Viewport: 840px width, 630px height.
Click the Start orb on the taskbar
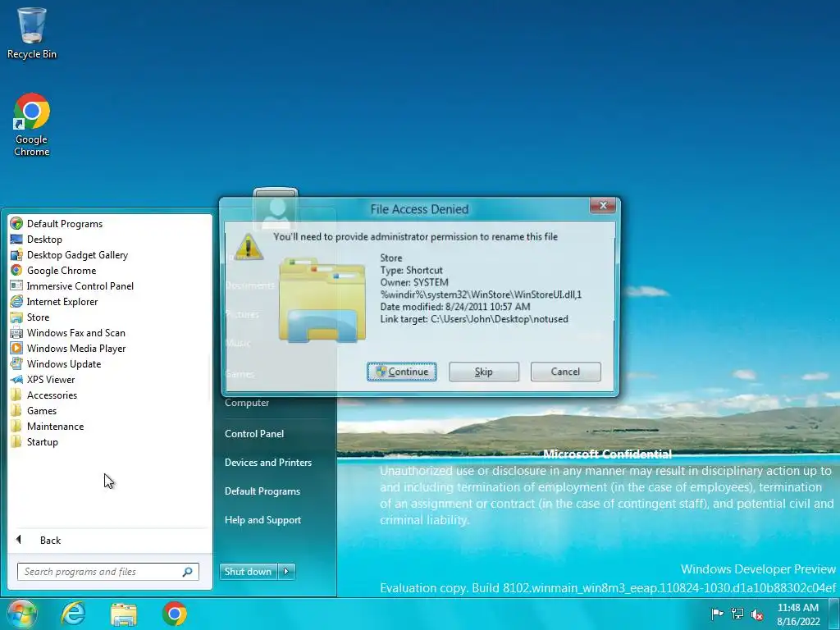point(22,614)
